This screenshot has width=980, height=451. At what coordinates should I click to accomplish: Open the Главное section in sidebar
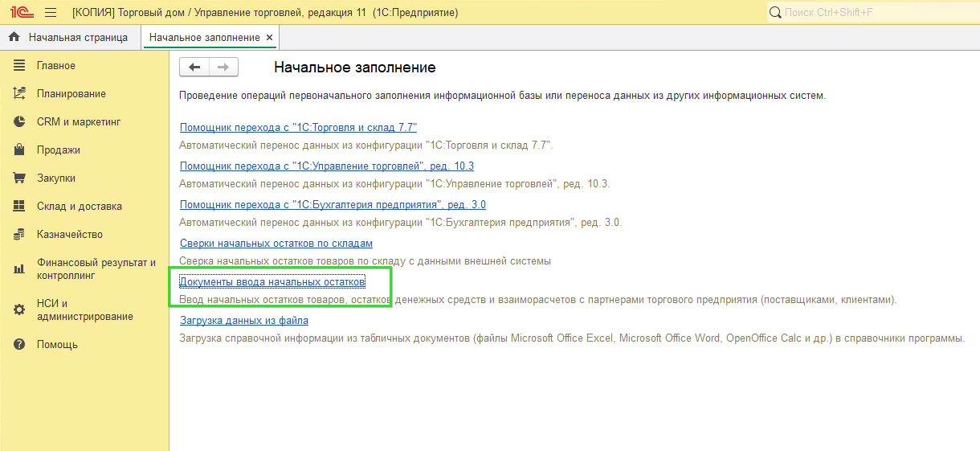click(x=55, y=66)
